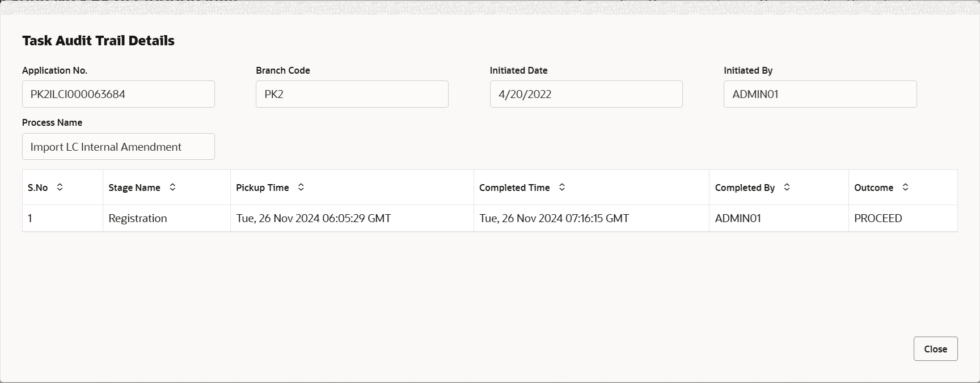Open the Initiated Date field
This screenshot has width=980, height=383.
click(x=586, y=94)
